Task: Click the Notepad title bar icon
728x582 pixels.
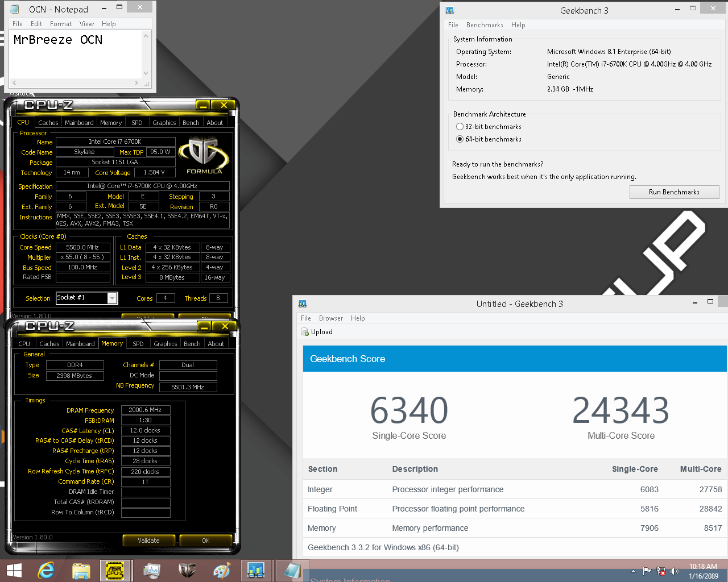Action: point(15,9)
